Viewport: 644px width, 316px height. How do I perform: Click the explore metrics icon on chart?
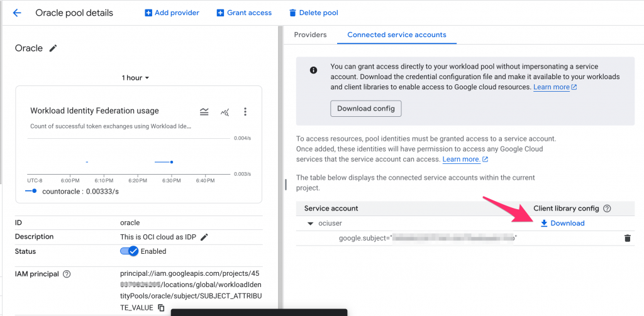point(225,112)
